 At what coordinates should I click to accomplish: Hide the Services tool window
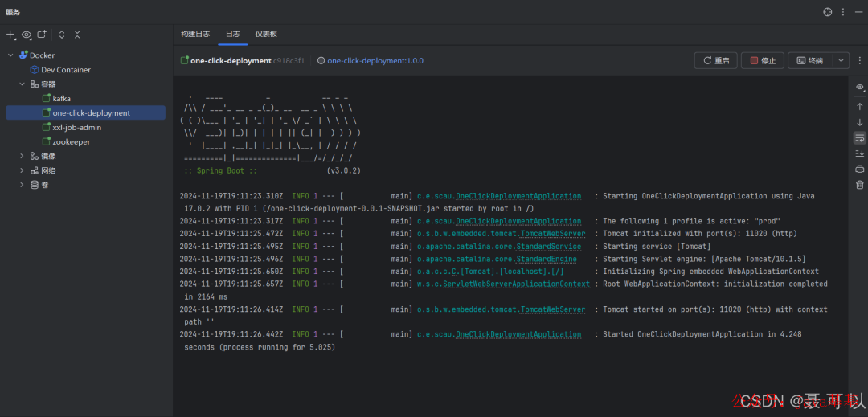click(x=858, y=11)
